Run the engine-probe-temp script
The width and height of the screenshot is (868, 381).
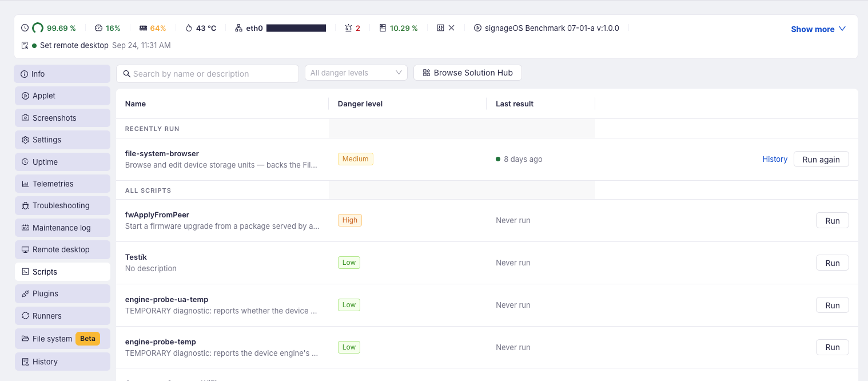coord(833,347)
